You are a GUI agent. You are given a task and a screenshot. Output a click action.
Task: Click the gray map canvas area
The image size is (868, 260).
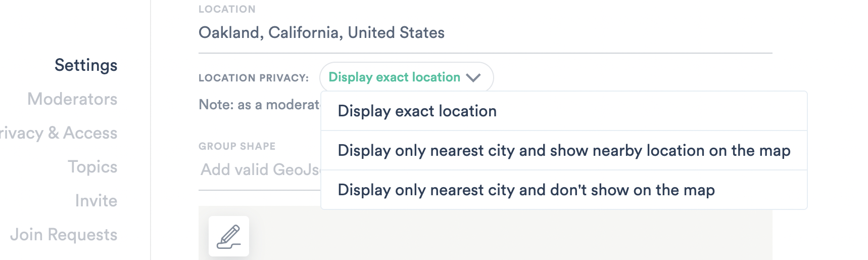click(x=510, y=233)
